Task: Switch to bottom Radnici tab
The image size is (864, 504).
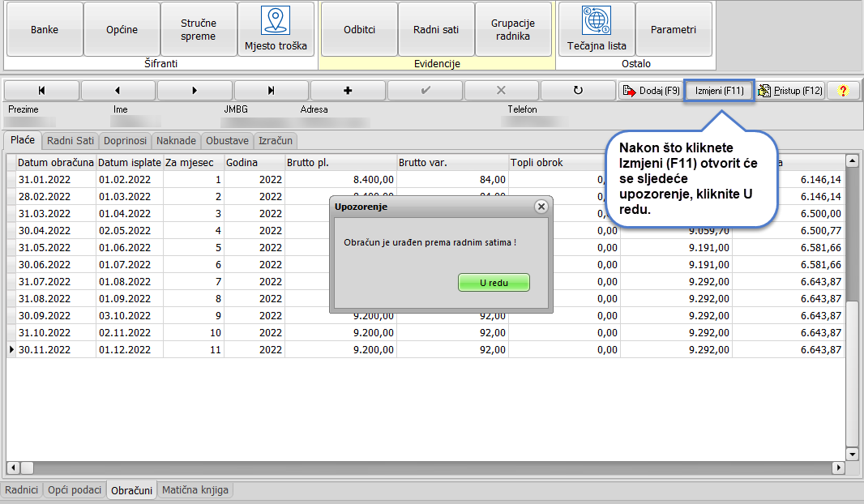Action: tap(22, 489)
